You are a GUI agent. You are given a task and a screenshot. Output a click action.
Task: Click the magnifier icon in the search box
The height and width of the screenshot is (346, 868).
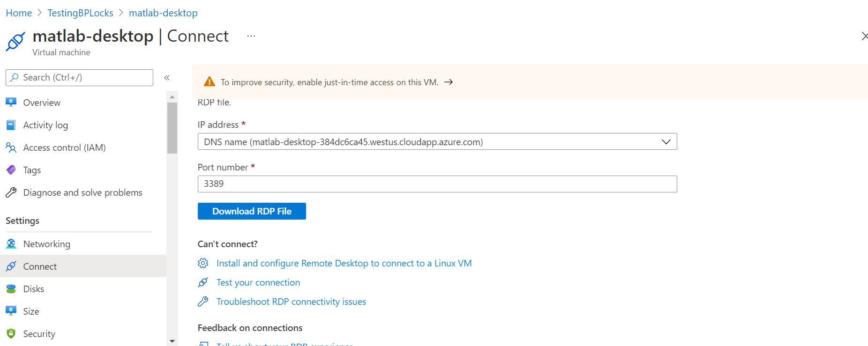[x=15, y=77]
